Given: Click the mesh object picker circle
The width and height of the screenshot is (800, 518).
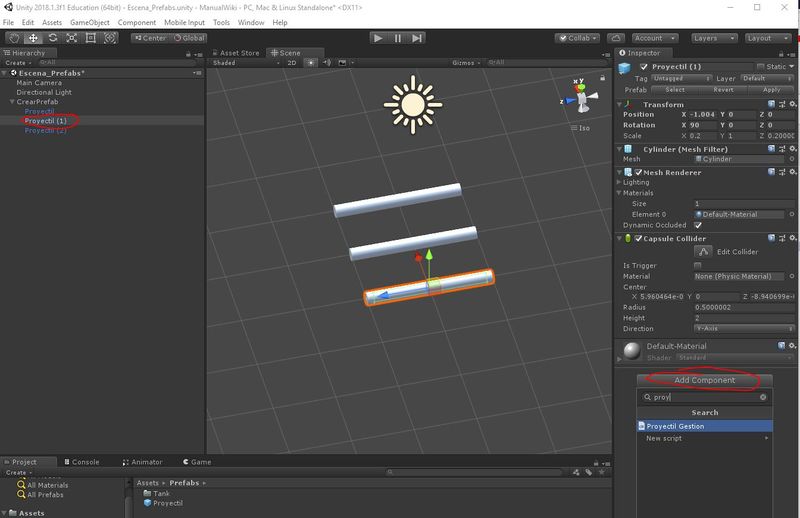Looking at the screenshot, I should click(x=792, y=159).
